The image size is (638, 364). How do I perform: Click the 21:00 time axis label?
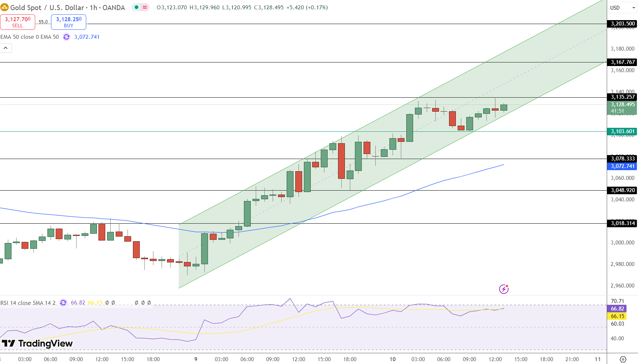[572, 359]
